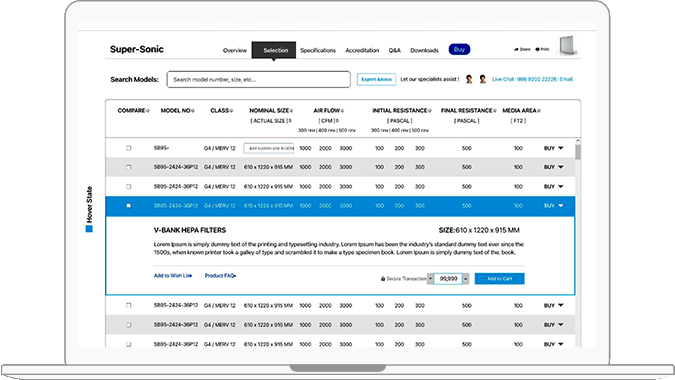The height and width of the screenshot is (380, 675).
Task: Tick the checkbox in the highlighted blue row
Action: (x=128, y=206)
